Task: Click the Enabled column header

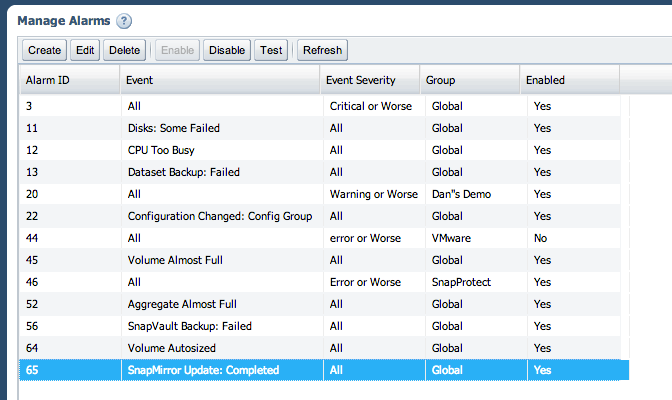Action: coord(568,80)
